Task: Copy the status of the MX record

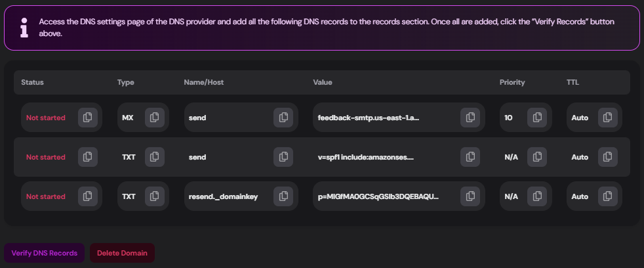Action: 87,118
